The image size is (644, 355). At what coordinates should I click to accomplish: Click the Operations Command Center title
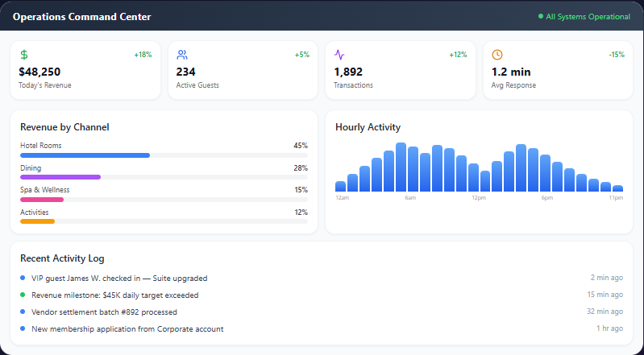pyautogui.click(x=81, y=17)
